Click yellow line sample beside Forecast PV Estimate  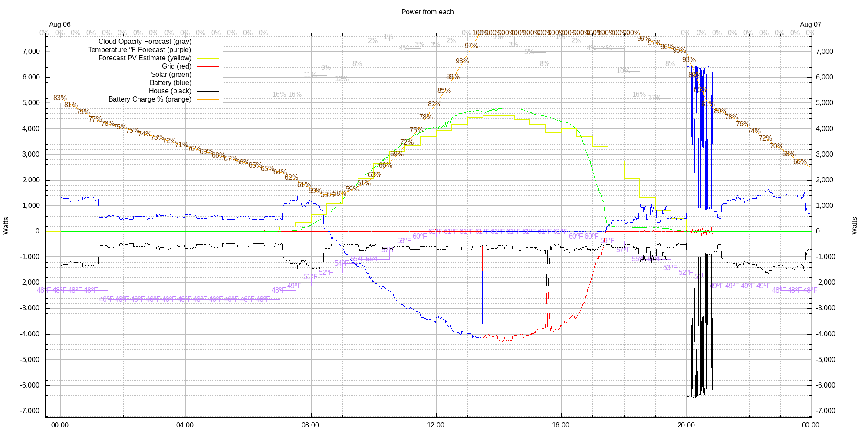click(x=208, y=58)
